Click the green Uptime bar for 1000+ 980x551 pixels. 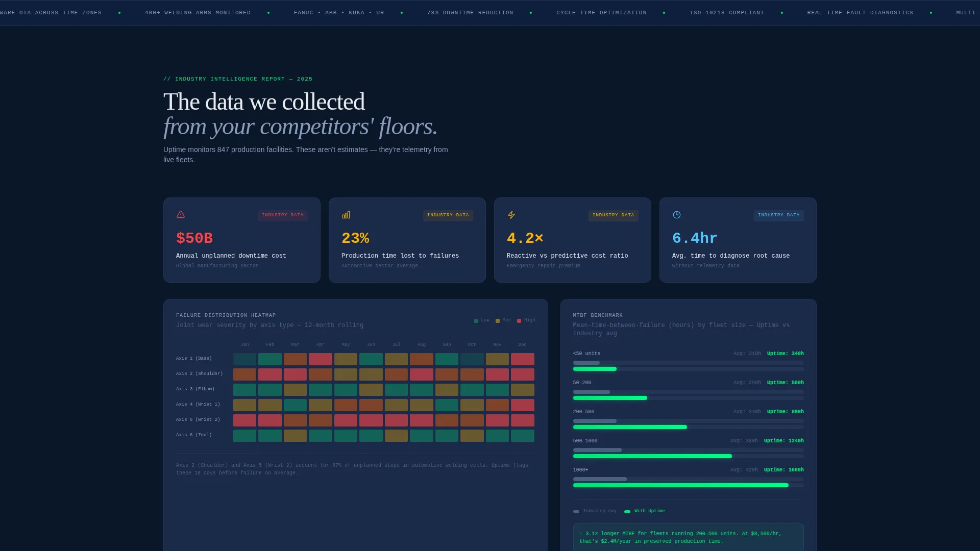pos(681,485)
